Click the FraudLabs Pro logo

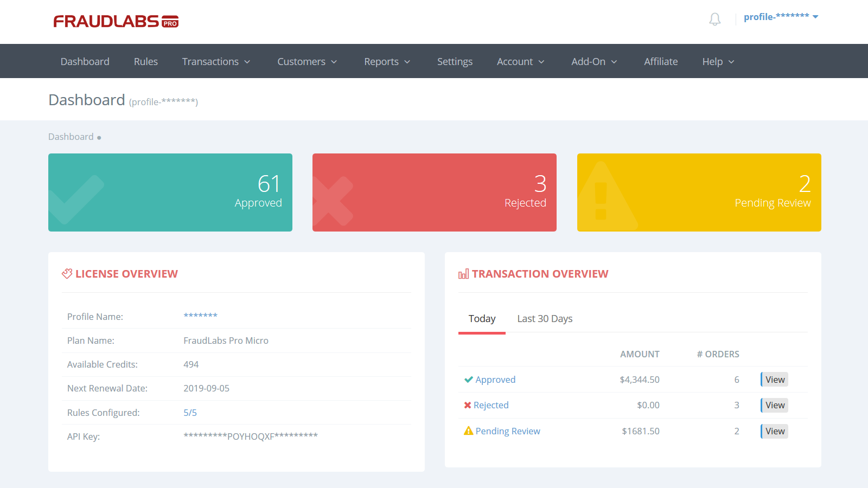(116, 21)
